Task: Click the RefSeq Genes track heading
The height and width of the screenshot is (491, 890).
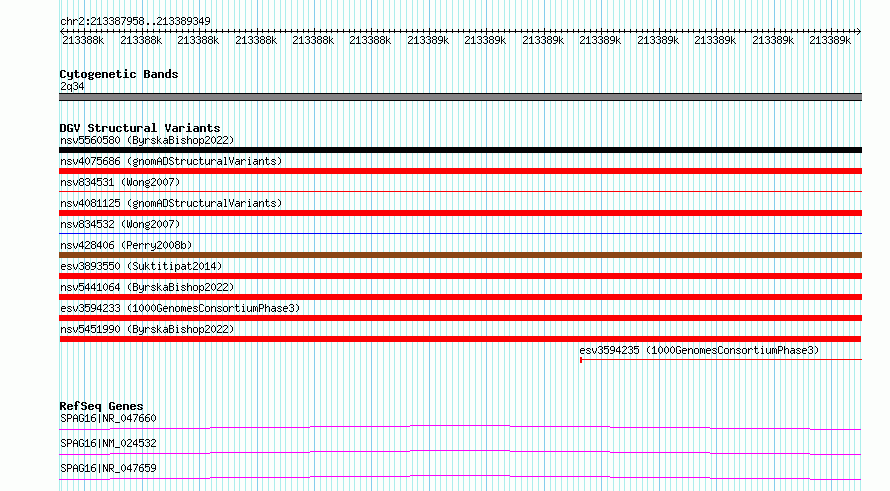Action: (x=101, y=406)
